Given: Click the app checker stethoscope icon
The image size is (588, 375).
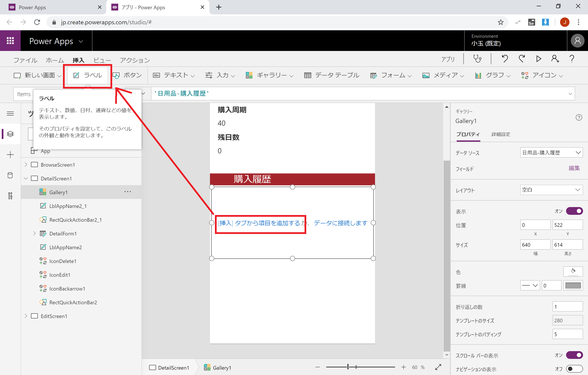Looking at the screenshot, I should pos(477,59).
